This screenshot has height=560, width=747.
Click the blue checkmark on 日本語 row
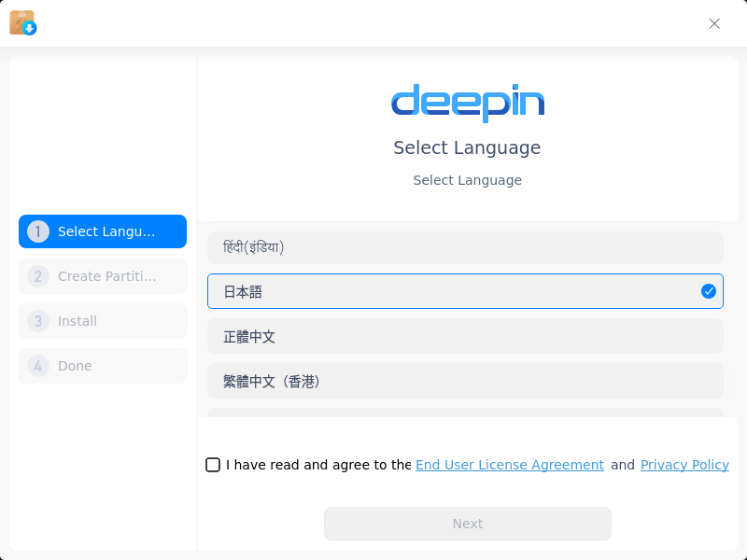tap(709, 291)
